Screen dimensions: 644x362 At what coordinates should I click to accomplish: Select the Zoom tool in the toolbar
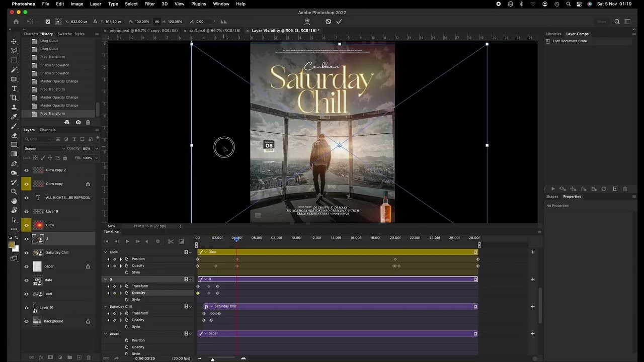pyautogui.click(x=14, y=192)
